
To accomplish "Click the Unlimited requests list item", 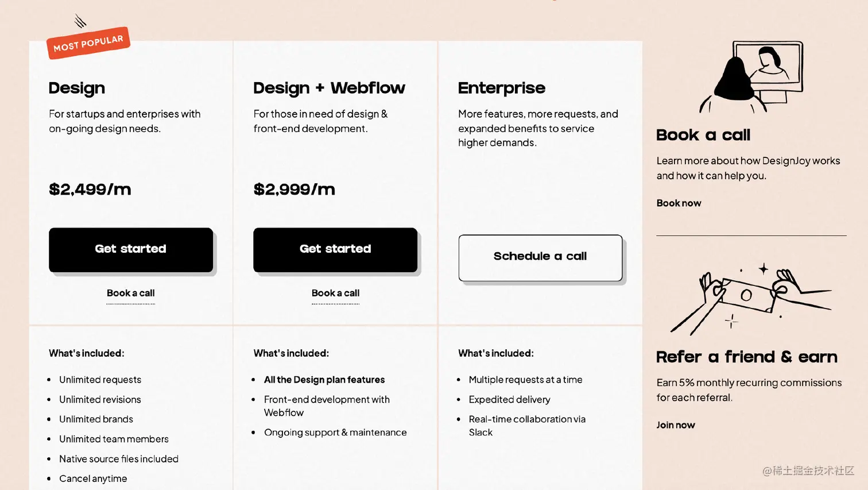I will coord(100,380).
